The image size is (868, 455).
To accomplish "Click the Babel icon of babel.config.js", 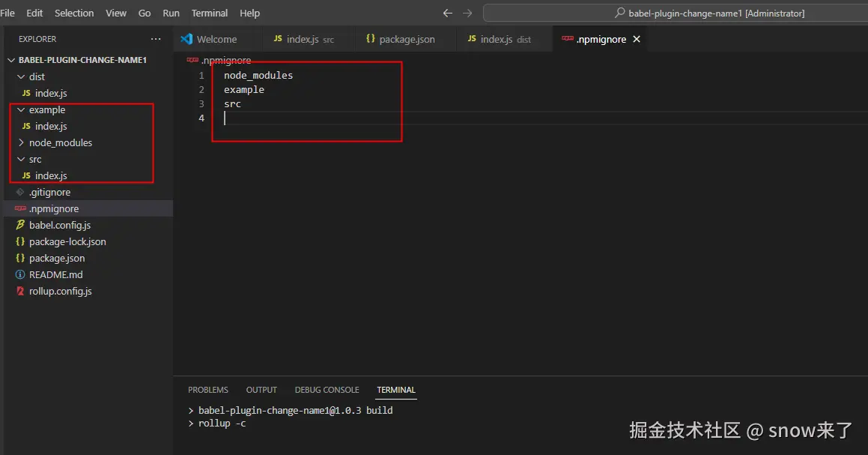I will click(20, 224).
